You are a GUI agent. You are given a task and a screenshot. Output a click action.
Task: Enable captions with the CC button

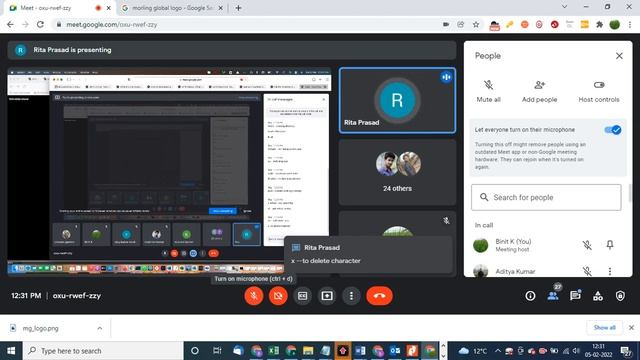tap(302, 296)
